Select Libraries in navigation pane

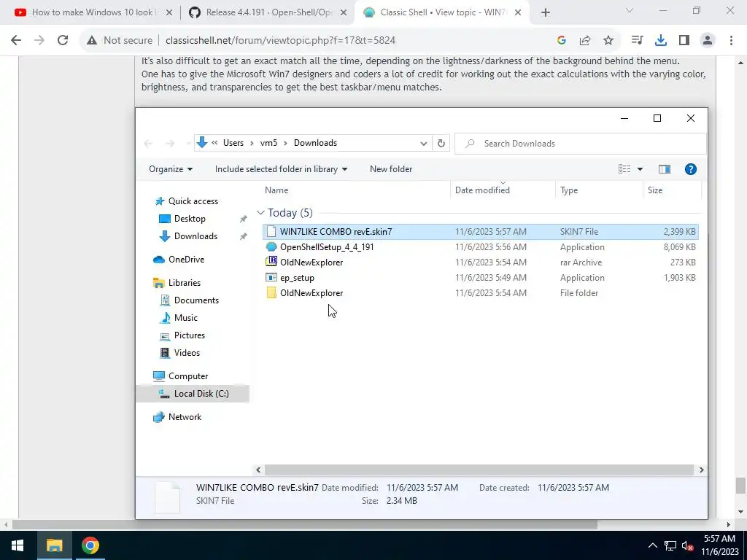[x=185, y=283]
